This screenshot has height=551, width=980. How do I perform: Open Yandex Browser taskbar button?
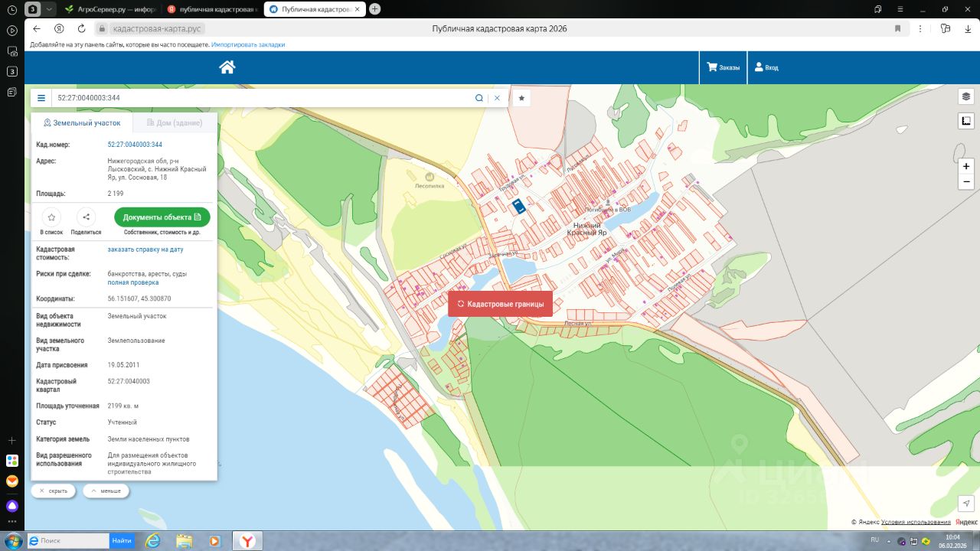(248, 540)
